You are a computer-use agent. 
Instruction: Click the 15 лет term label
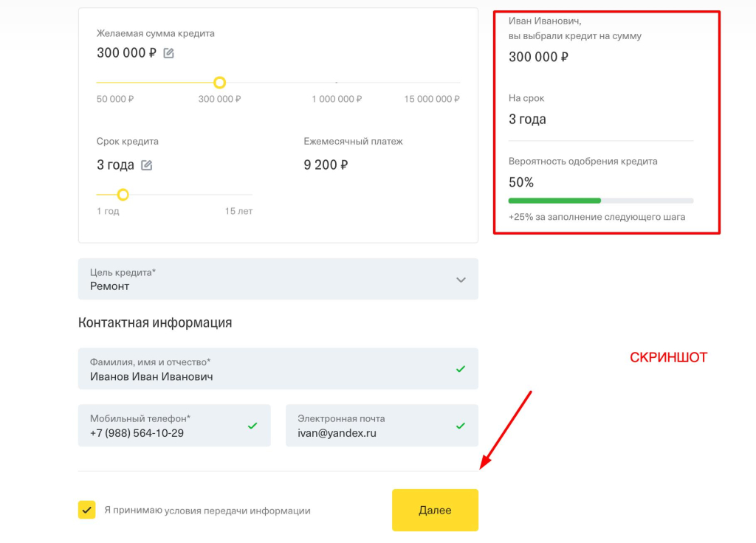[238, 211]
